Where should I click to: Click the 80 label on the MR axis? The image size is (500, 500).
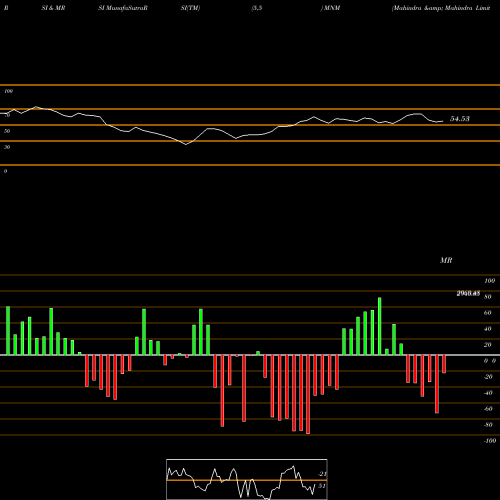488,297
